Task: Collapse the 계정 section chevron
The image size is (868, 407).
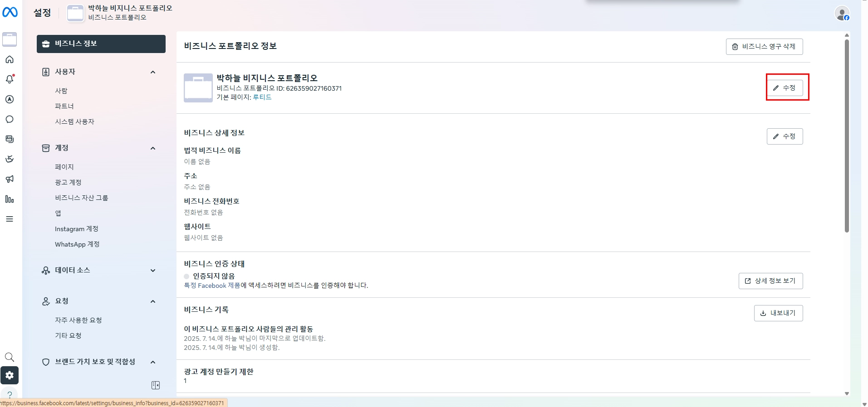Action: (153, 148)
